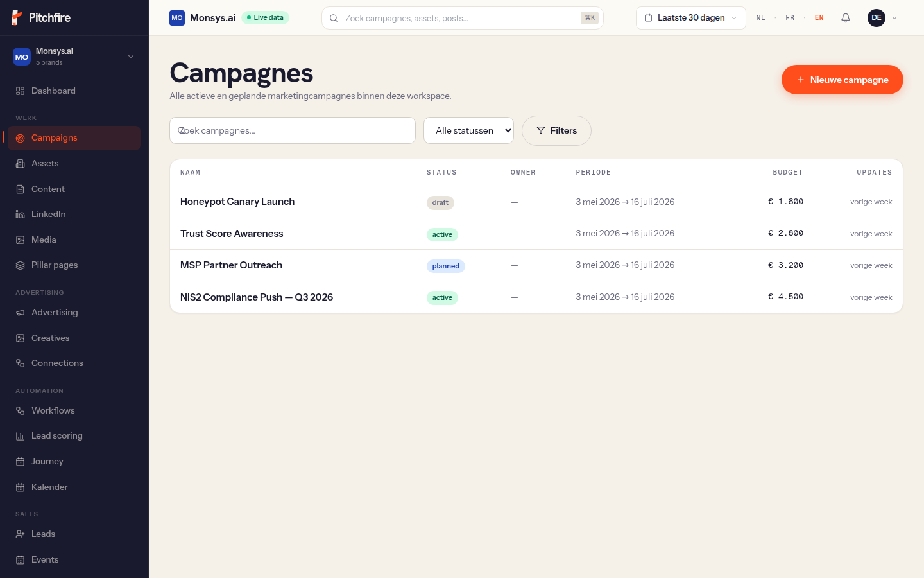Create a Nieuwe campagne
The height and width of the screenshot is (578, 924).
(843, 80)
